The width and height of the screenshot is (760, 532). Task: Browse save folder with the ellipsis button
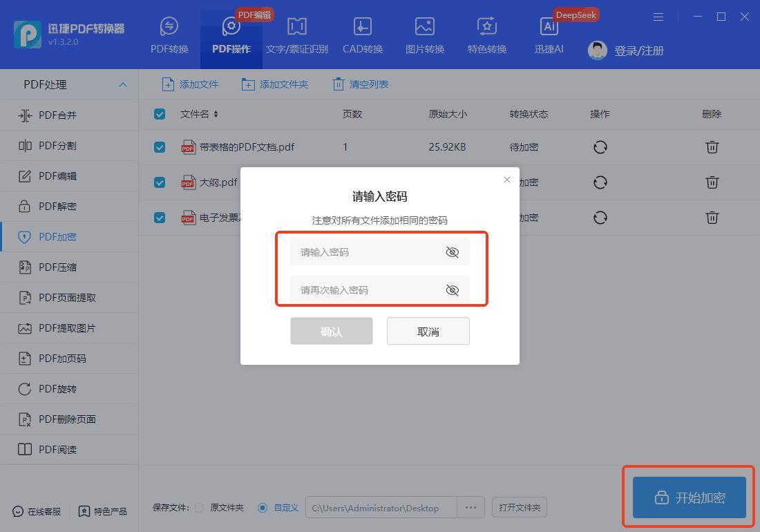click(x=471, y=508)
